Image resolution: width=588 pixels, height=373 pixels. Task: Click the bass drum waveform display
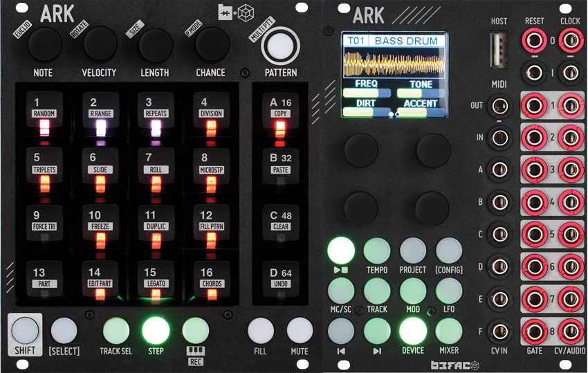tap(394, 62)
